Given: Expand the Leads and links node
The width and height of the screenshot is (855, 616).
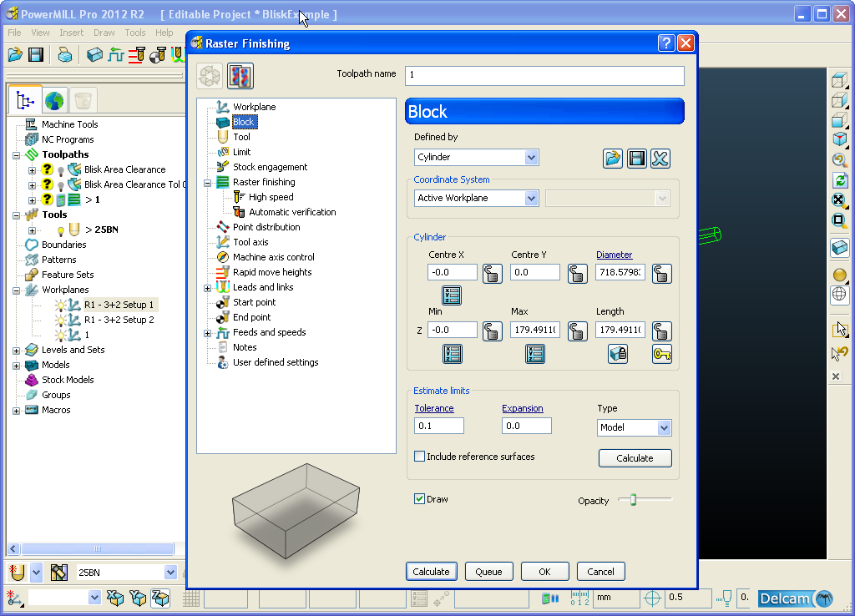Looking at the screenshot, I should coord(207,288).
